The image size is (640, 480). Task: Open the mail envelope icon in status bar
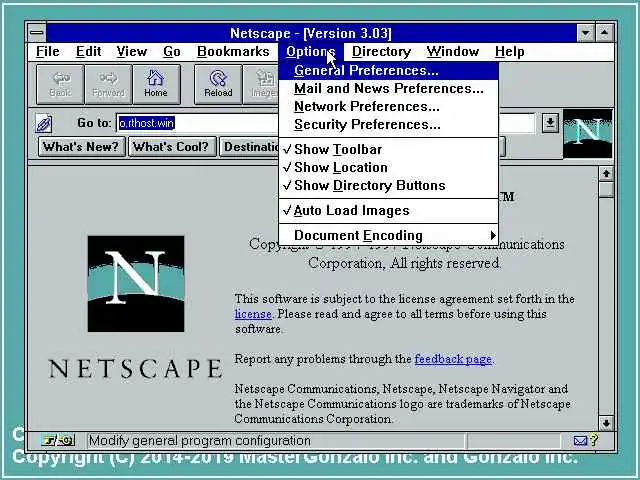580,440
